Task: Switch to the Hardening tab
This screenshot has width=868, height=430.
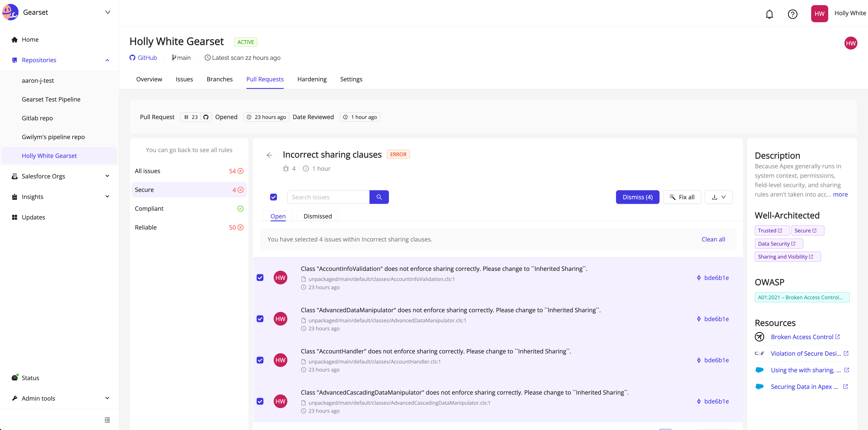Action: [312, 79]
